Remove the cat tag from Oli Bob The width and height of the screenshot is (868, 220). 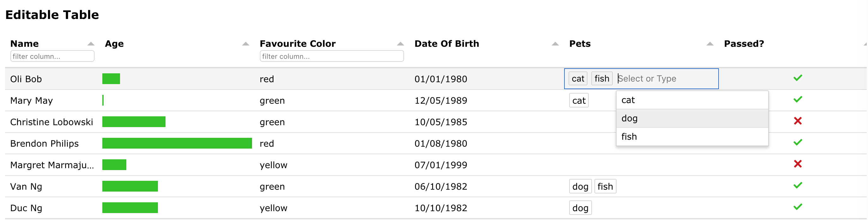tap(577, 79)
